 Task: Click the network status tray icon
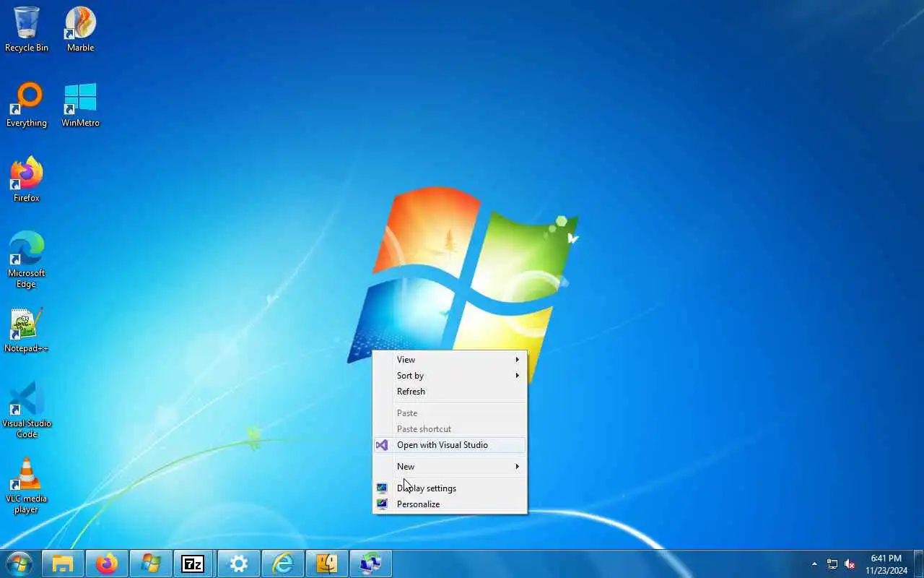coord(832,564)
